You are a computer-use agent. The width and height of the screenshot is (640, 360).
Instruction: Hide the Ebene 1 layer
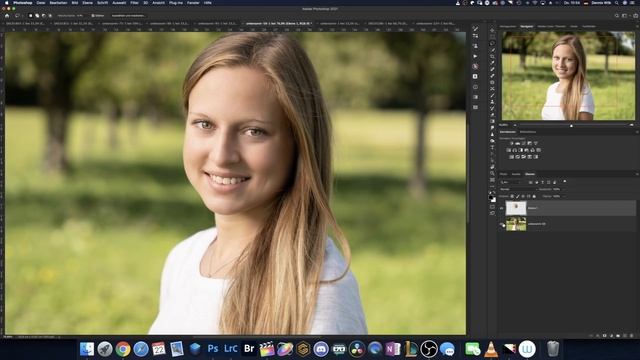501,208
